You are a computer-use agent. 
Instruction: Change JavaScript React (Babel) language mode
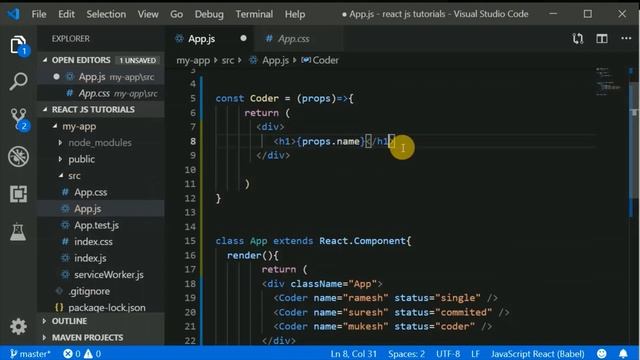(537, 353)
